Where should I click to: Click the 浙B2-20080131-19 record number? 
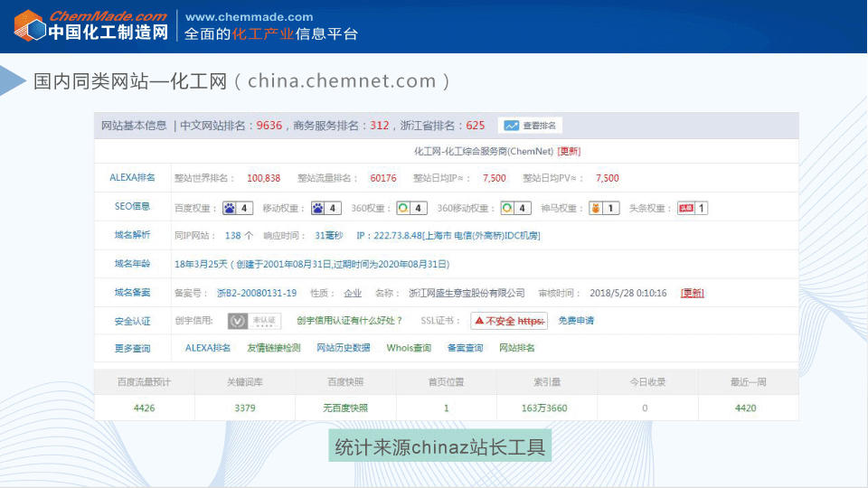click(257, 293)
